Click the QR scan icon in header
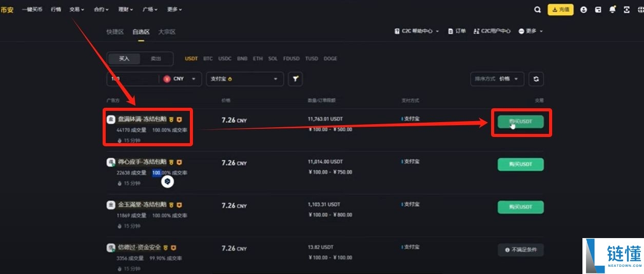Screen dimensions: 644x274 click(627, 10)
